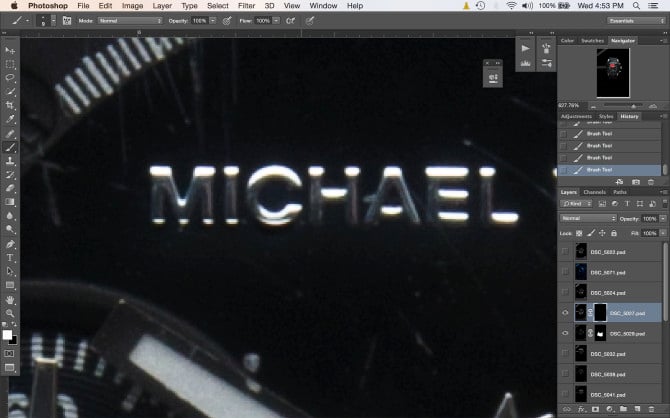
Task: Switch to the Paths tab
Action: coord(620,192)
